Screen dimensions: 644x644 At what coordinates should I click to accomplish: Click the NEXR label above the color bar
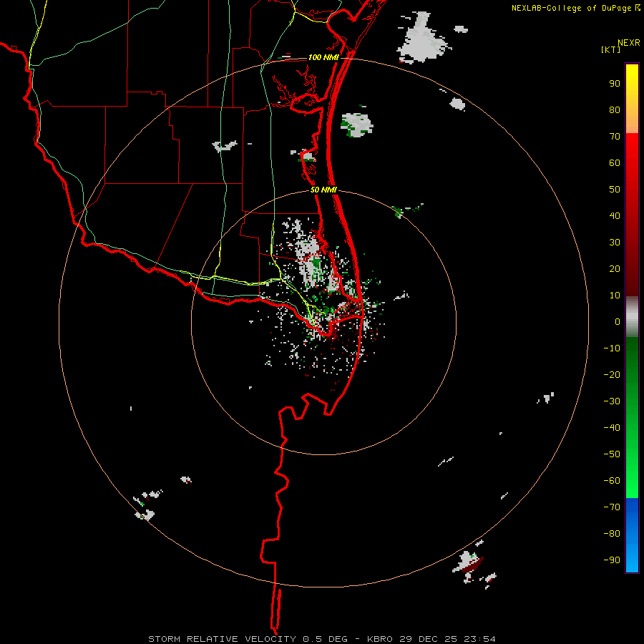pyautogui.click(x=628, y=43)
